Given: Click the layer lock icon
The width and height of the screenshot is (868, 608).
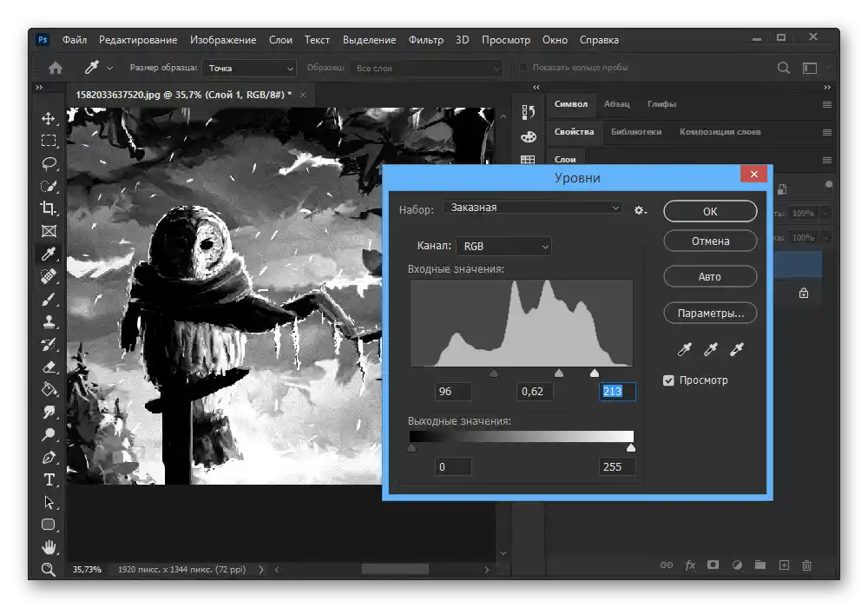Looking at the screenshot, I should 804,293.
